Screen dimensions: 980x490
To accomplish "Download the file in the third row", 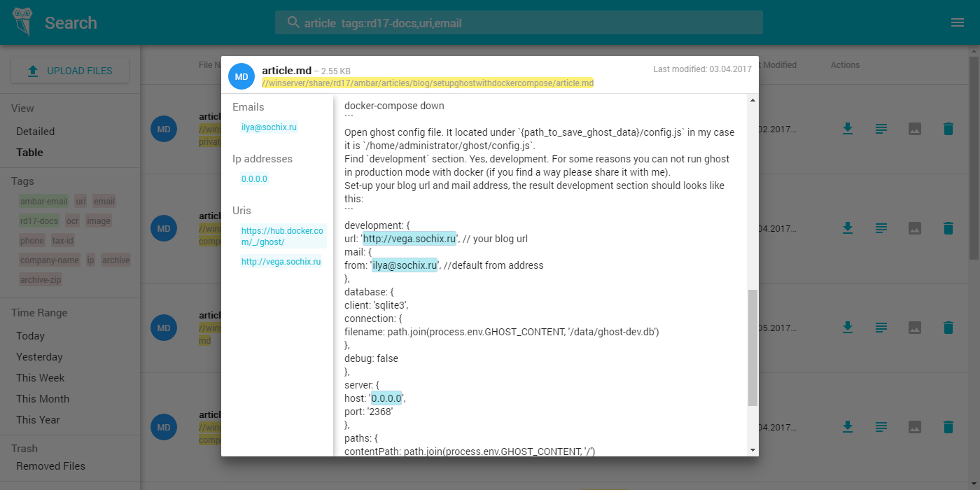I will pos(847,327).
